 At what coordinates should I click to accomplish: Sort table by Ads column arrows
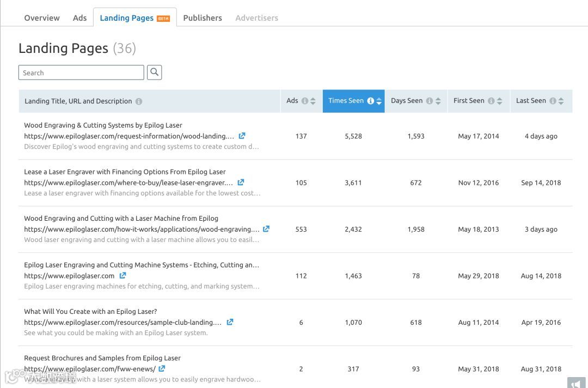[313, 101]
